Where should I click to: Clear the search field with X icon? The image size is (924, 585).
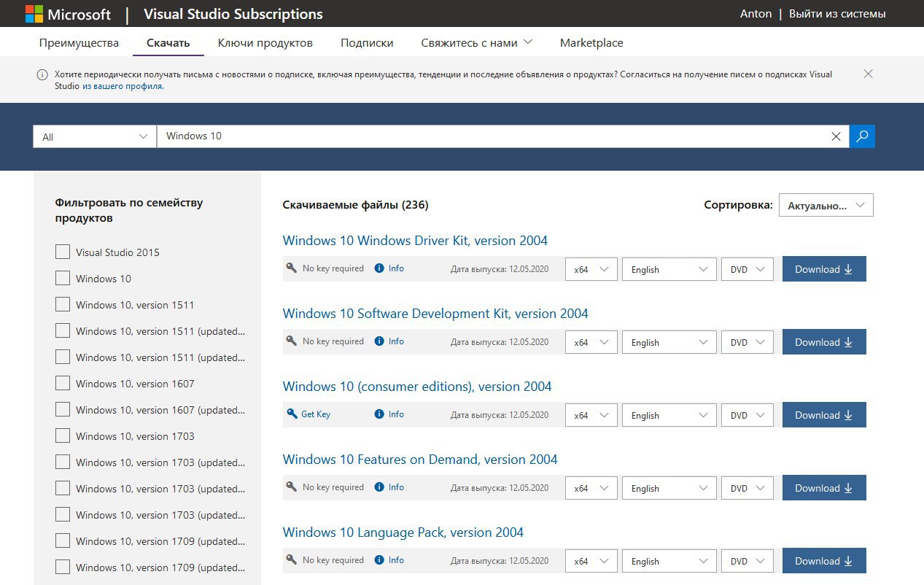click(x=836, y=136)
